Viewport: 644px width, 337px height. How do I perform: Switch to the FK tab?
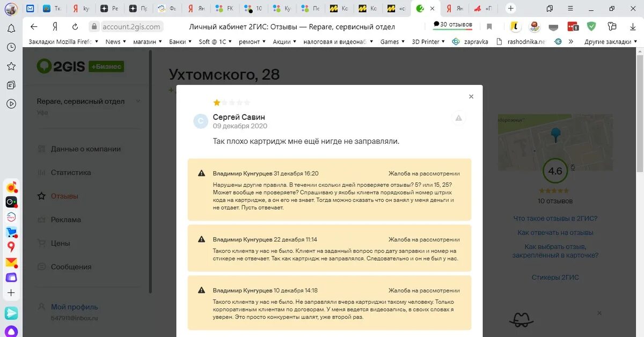click(224, 9)
